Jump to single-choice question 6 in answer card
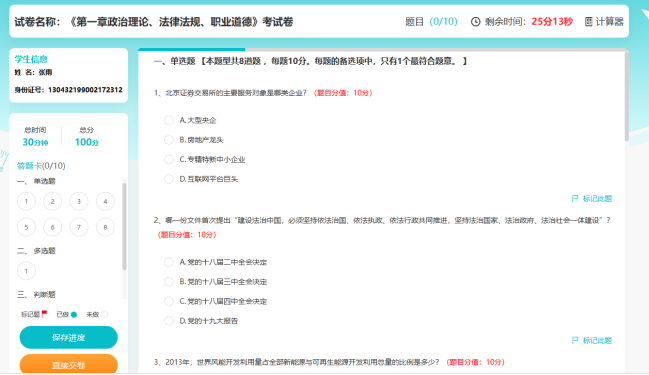649x375 pixels. (x=53, y=227)
